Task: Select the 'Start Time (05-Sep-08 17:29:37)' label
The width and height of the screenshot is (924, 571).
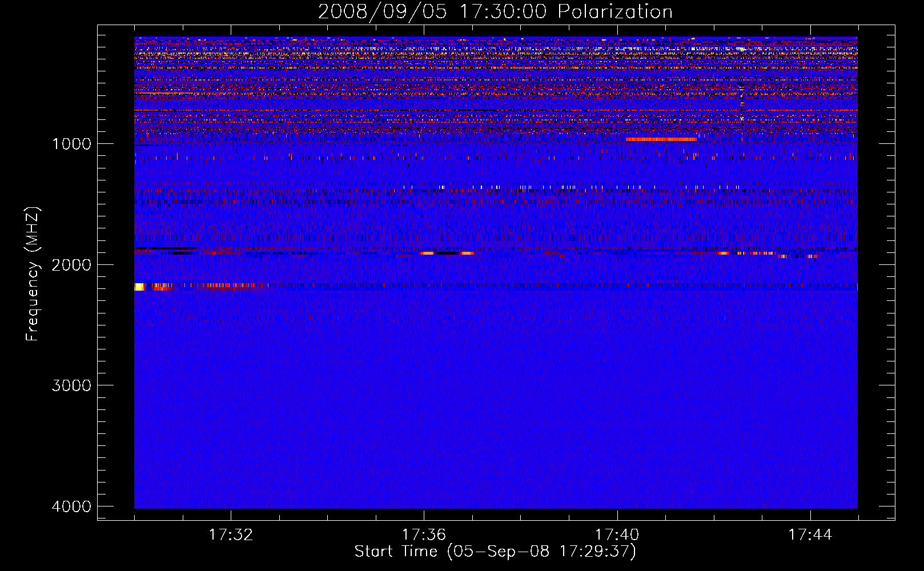Action: [x=495, y=552]
